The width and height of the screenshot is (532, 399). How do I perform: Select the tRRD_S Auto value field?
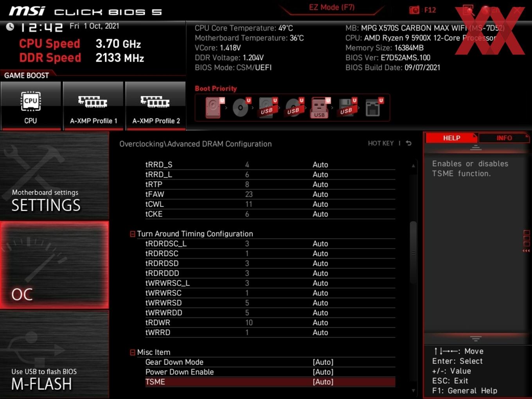(x=320, y=165)
